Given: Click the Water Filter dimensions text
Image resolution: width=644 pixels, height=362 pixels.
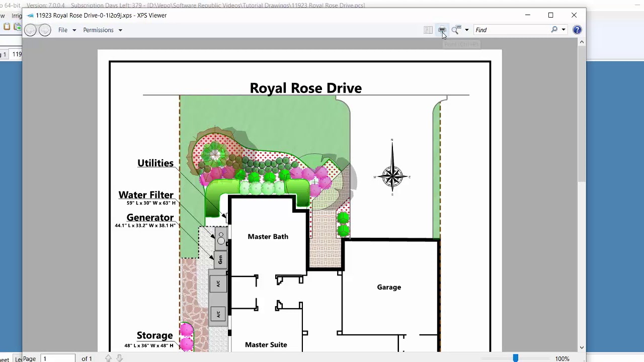Looking at the screenshot, I should (151, 203).
